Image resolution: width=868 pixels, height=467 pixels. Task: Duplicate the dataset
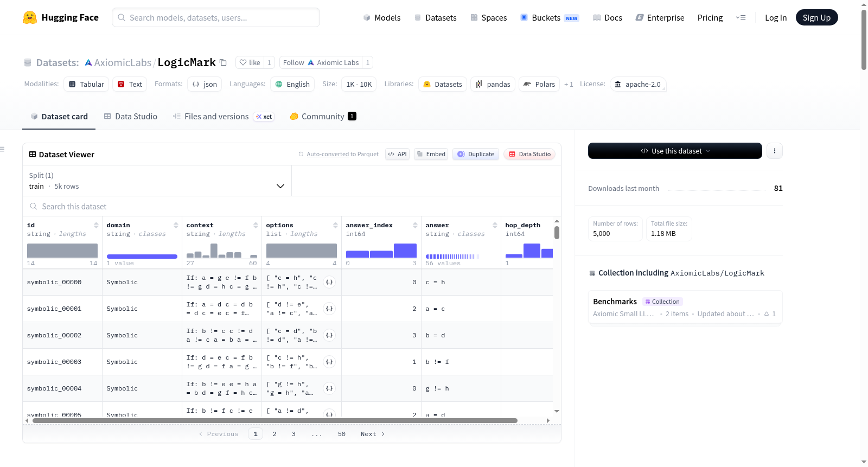476,154
